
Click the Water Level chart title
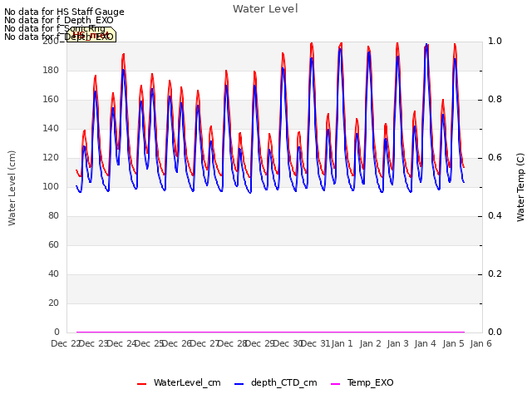point(265,9)
